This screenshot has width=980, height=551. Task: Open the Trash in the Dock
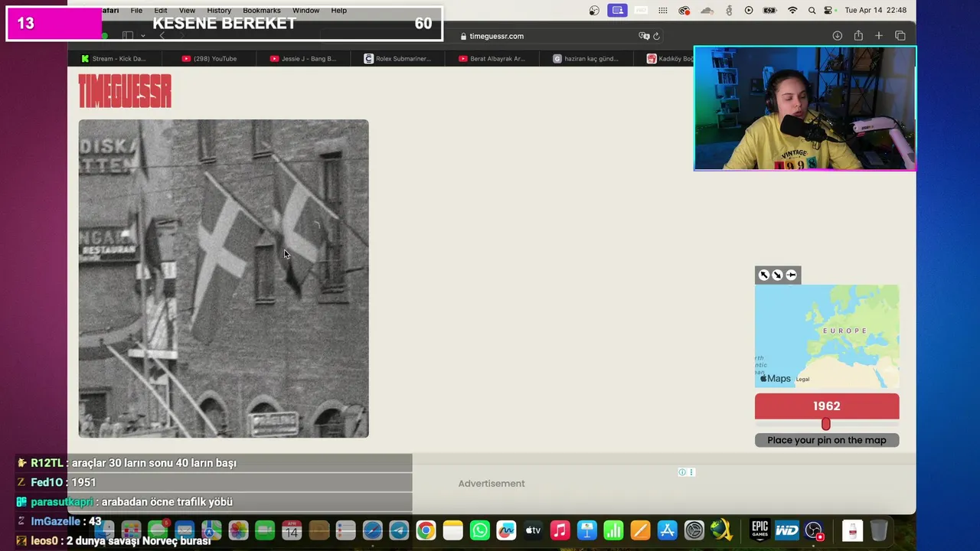879,530
